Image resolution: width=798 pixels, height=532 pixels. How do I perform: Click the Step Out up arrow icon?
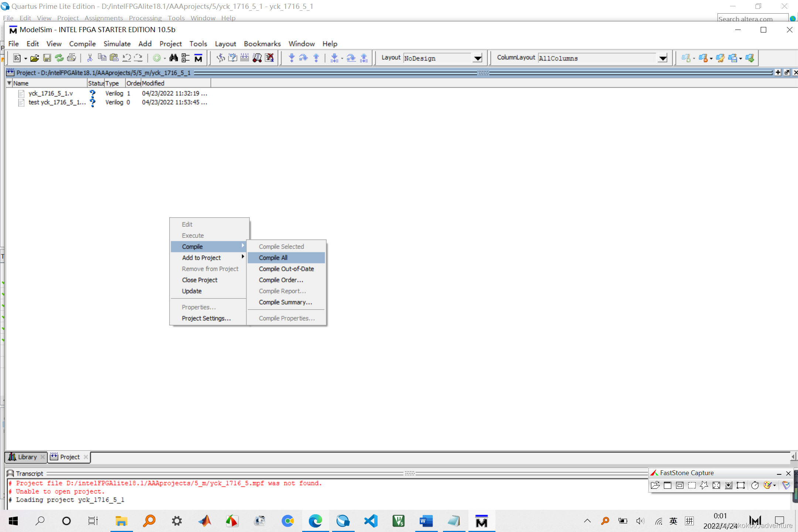pyautogui.click(x=316, y=58)
